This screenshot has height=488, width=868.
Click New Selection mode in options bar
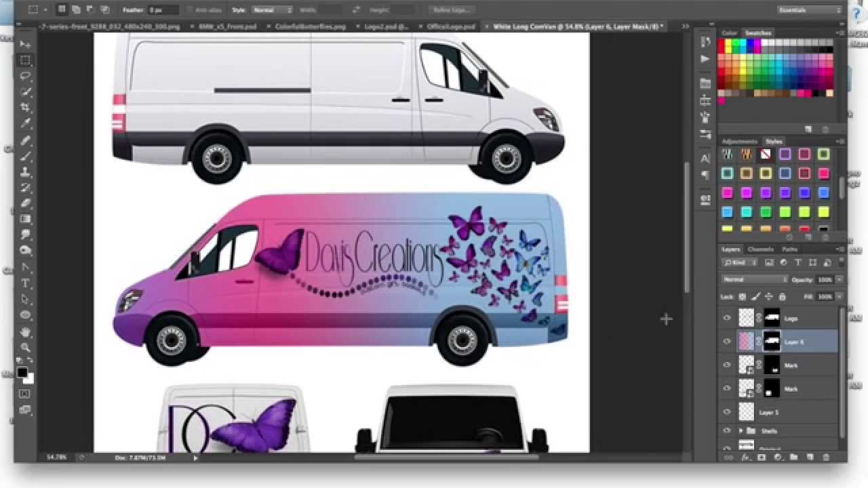pos(62,10)
